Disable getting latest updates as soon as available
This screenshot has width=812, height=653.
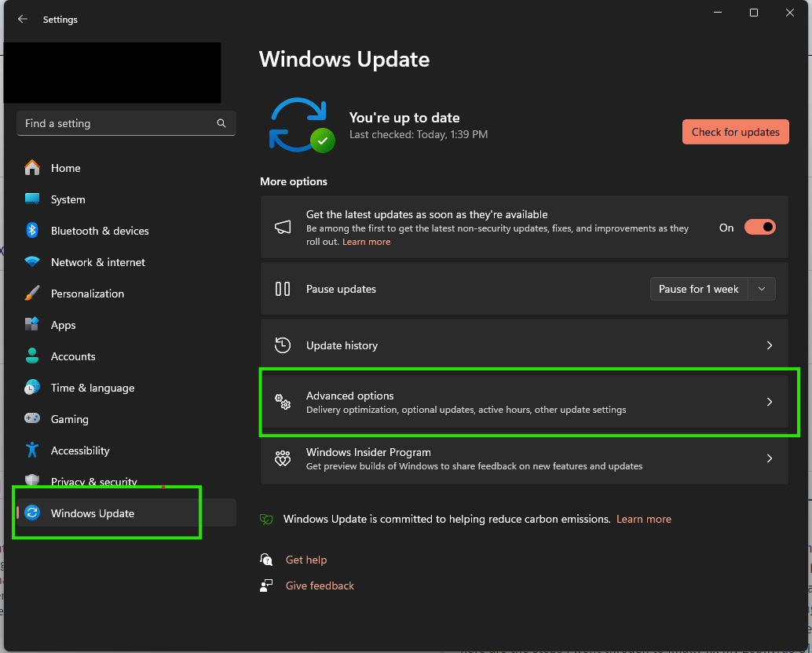(759, 227)
